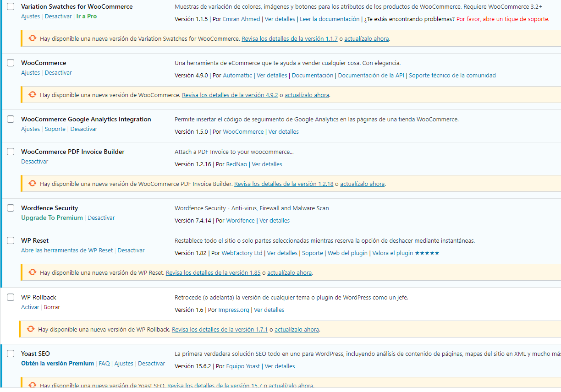
Task: Review details of version 1.85
Action: (x=213, y=273)
